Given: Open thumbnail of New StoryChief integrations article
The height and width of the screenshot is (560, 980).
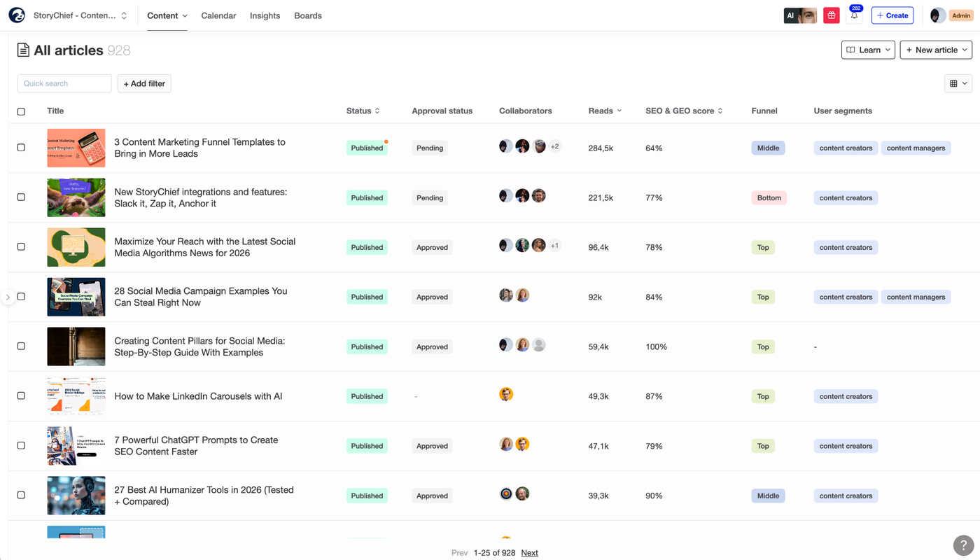Looking at the screenshot, I should tap(76, 197).
